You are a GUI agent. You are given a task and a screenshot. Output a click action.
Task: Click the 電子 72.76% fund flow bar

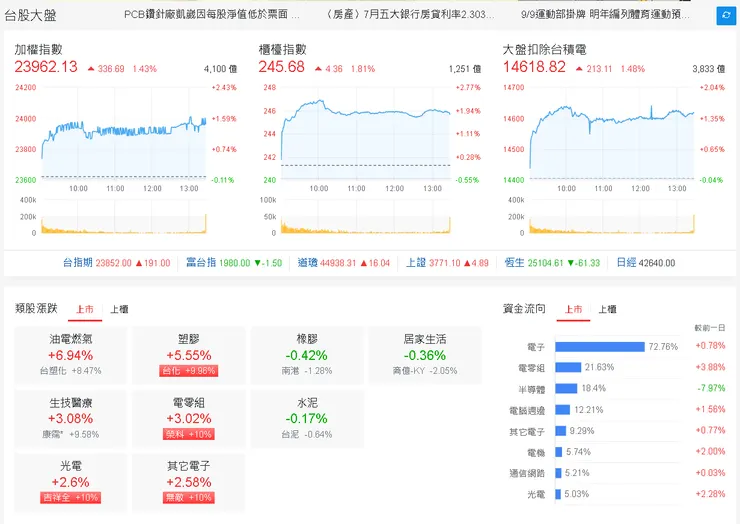(x=600, y=347)
